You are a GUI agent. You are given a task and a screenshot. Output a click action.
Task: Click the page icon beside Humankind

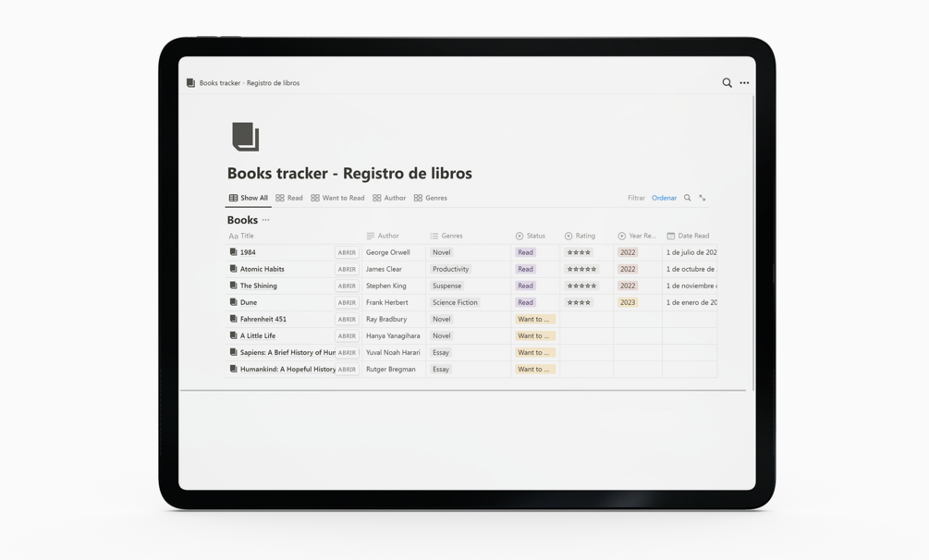click(x=233, y=368)
